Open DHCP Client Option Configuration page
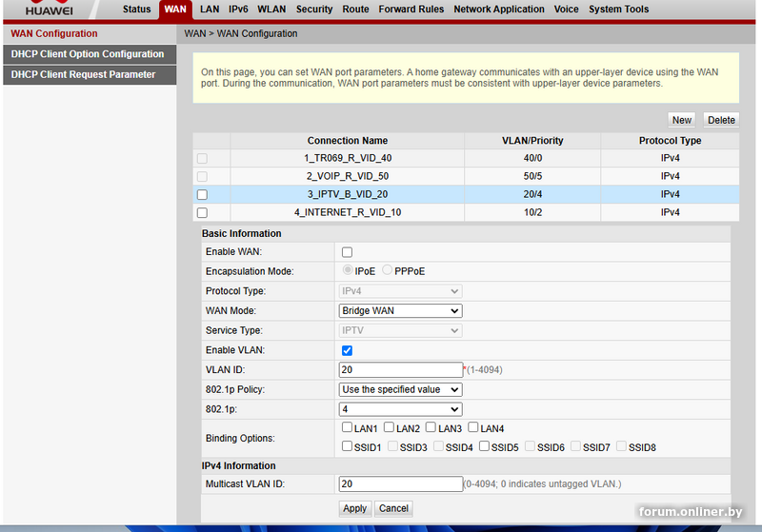 pos(88,54)
